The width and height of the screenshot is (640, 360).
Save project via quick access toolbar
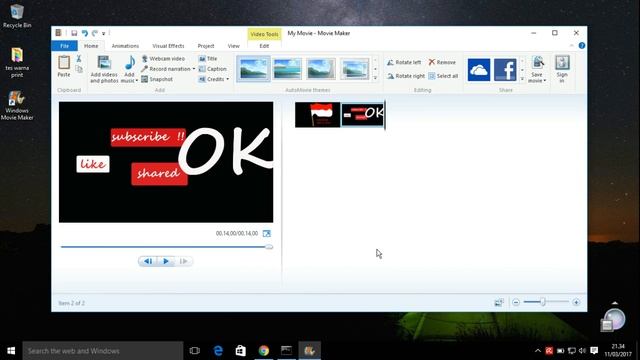(74, 33)
